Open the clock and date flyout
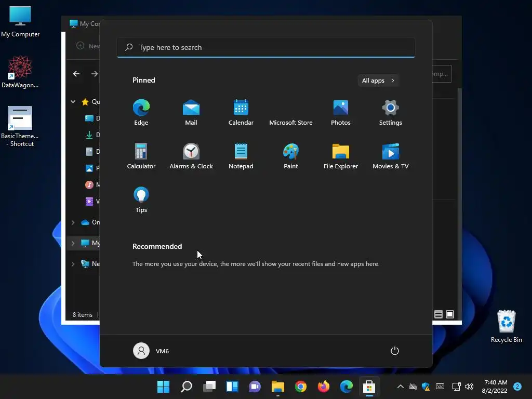The width and height of the screenshot is (532, 399). click(495, 387)
